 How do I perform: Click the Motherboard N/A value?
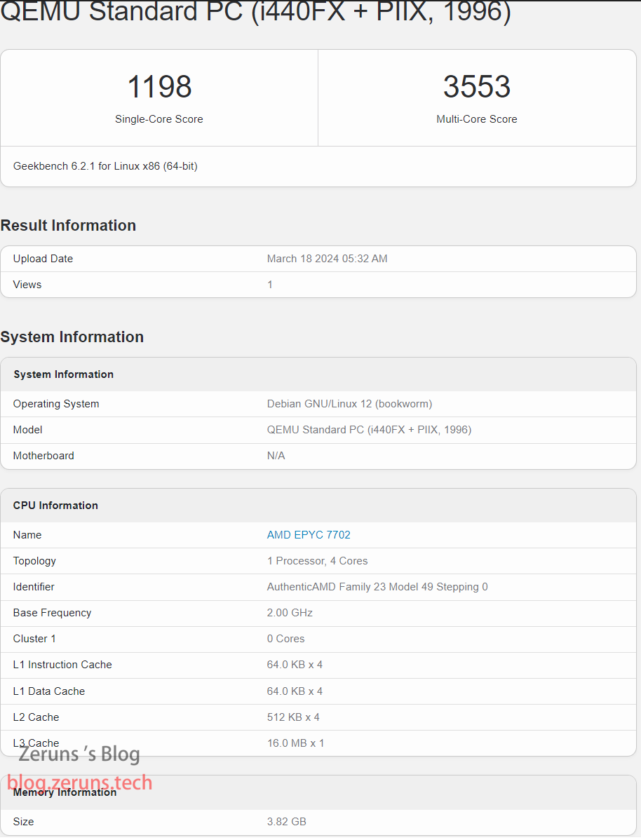click(x=276, y=456)
